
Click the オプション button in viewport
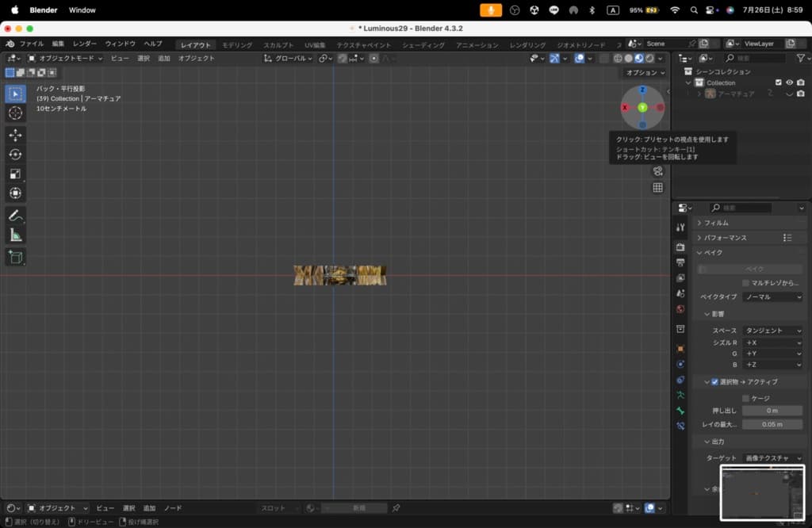pos(645,73)
